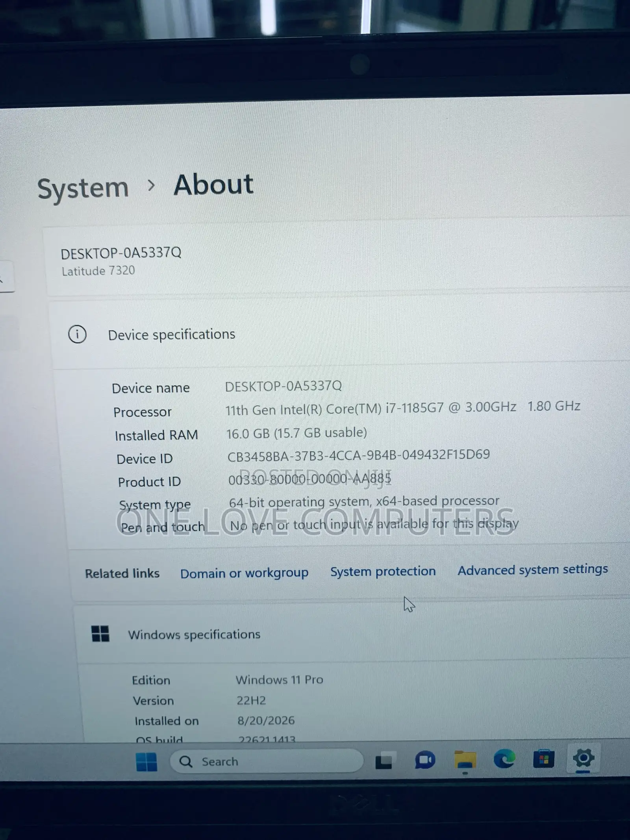The height and width of the screenshot is (840, 630).
Task: Click the Windows specifications logo icon
Action: 100,634
